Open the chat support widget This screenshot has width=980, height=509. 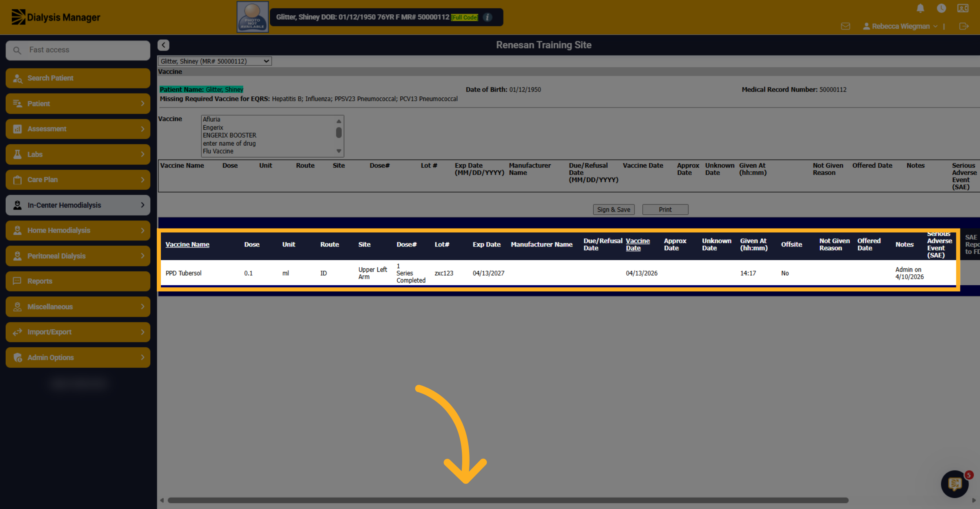pos(955,484)
